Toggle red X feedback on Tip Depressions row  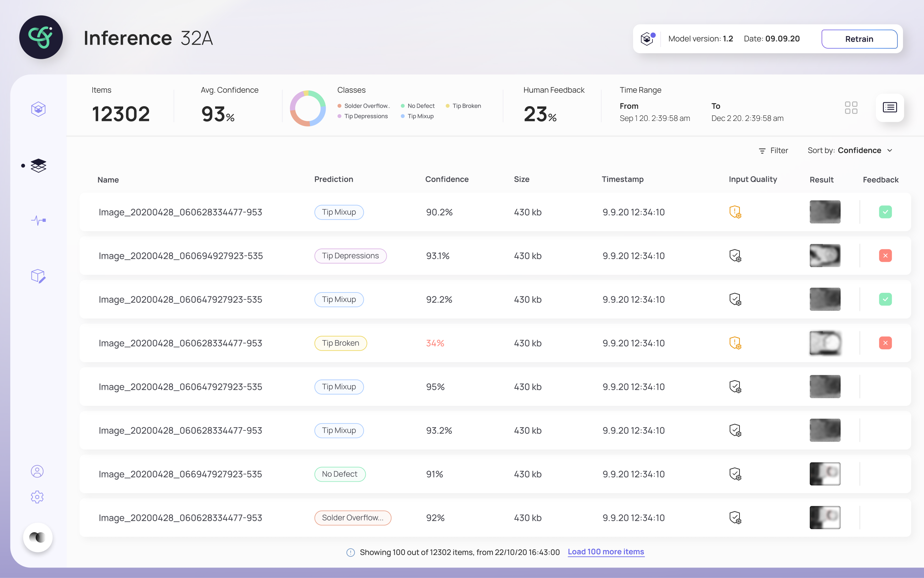[x=885, y=255]
